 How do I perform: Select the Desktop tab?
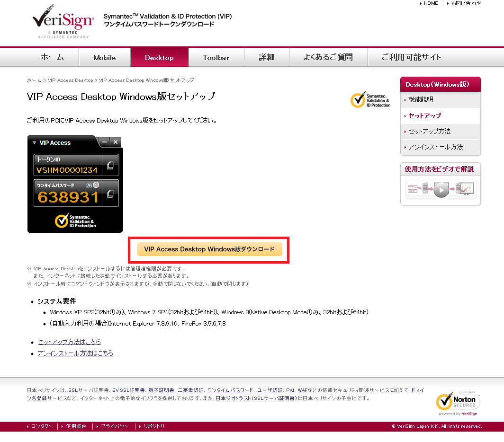(160, 57)
